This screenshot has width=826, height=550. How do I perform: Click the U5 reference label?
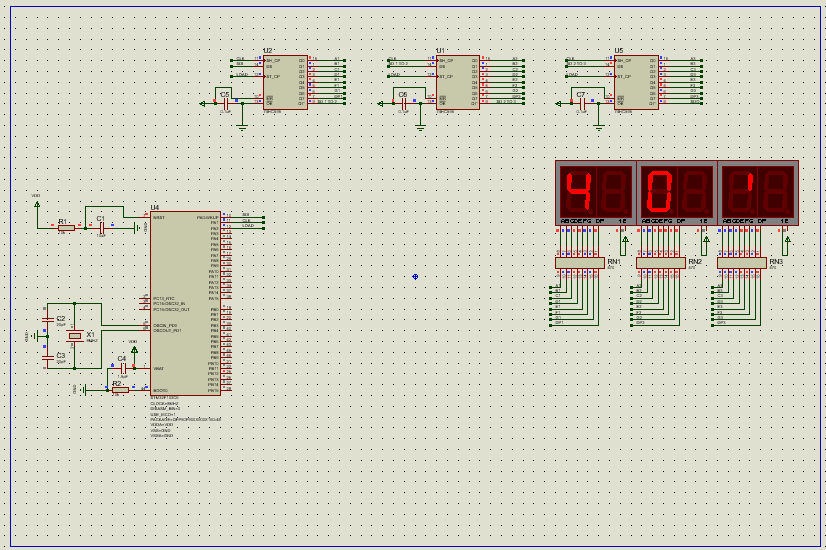point(618,51)
